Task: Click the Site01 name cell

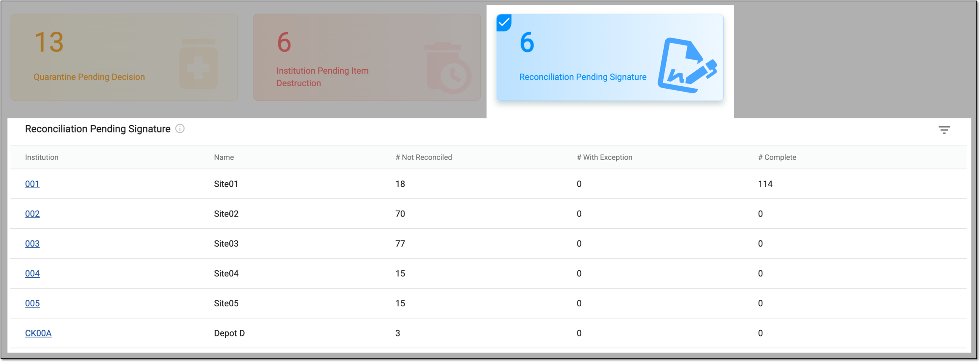Action: 226,184
